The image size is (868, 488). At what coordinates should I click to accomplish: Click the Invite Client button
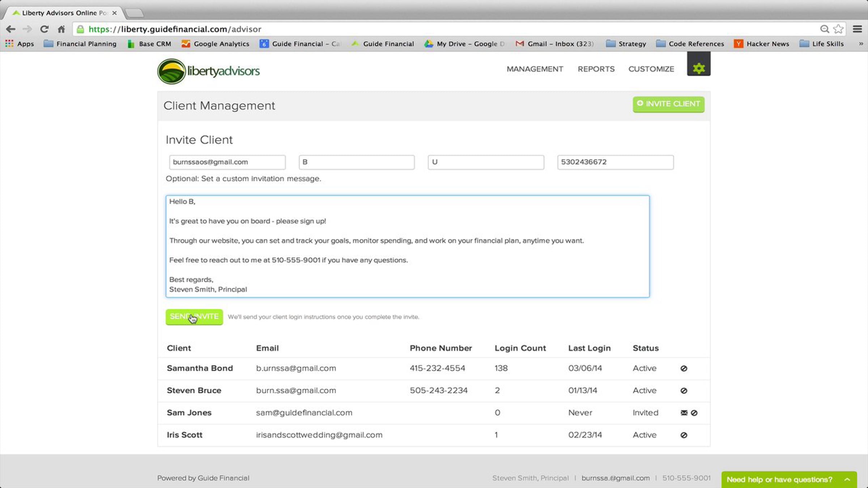point(668,104)
